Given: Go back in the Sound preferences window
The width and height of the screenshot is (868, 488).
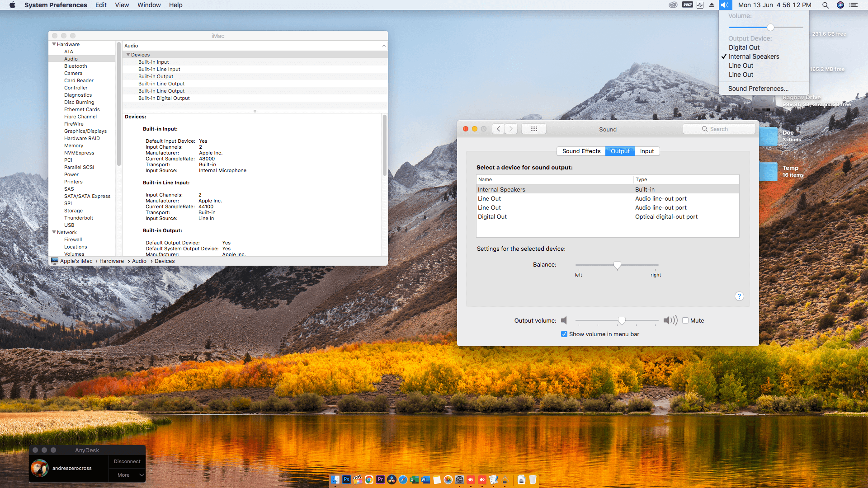Looking at the screenshot, I should (498, 129).
